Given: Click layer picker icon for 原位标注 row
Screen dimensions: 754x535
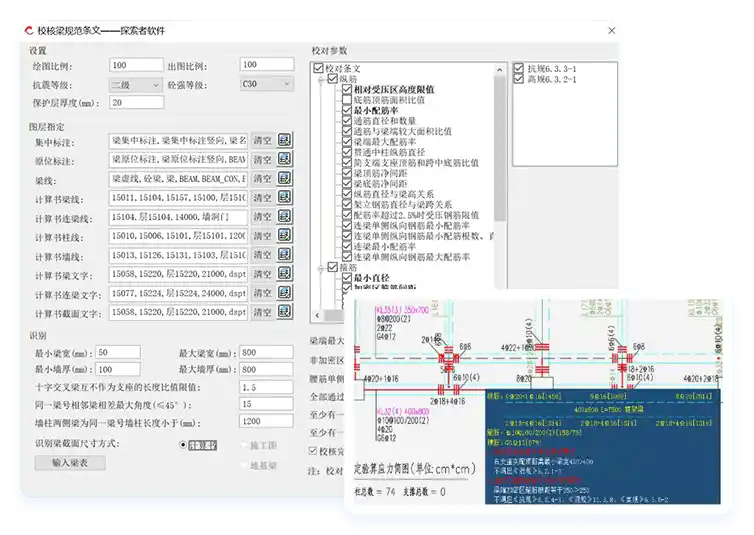Looking at the screenshot, I should tap(285, 159).
